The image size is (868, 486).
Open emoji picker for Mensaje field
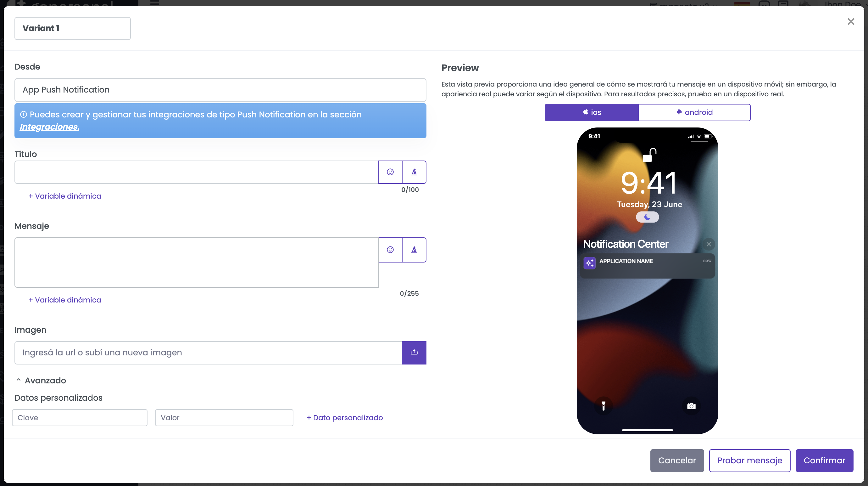tap(390, 250)
